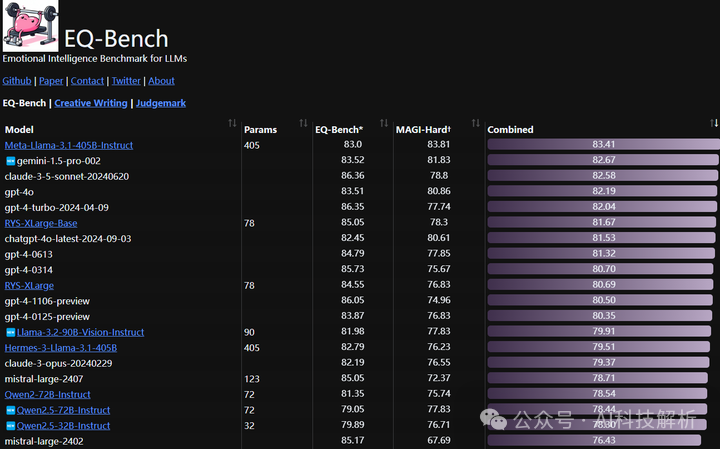Select the mistral-large-2402 model name
The image size is (720, 449).
44,442
